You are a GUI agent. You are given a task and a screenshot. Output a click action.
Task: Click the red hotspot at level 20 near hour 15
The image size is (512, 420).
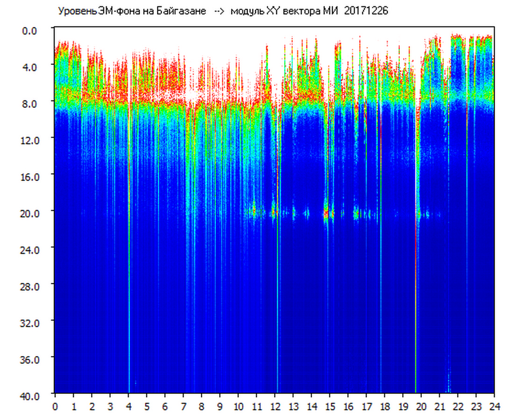point(326,213)
